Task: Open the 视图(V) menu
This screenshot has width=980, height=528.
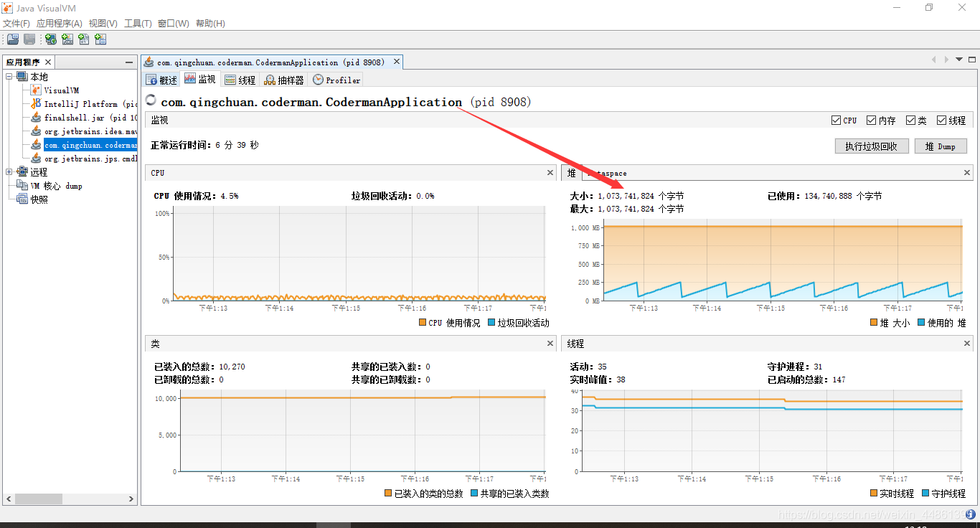Action: click(103, 24)
